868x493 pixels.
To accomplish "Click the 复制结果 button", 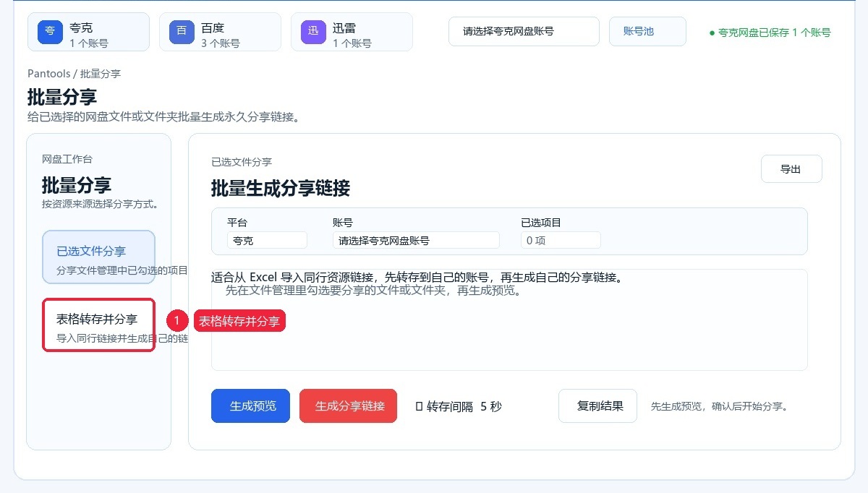I will [597, 406].
